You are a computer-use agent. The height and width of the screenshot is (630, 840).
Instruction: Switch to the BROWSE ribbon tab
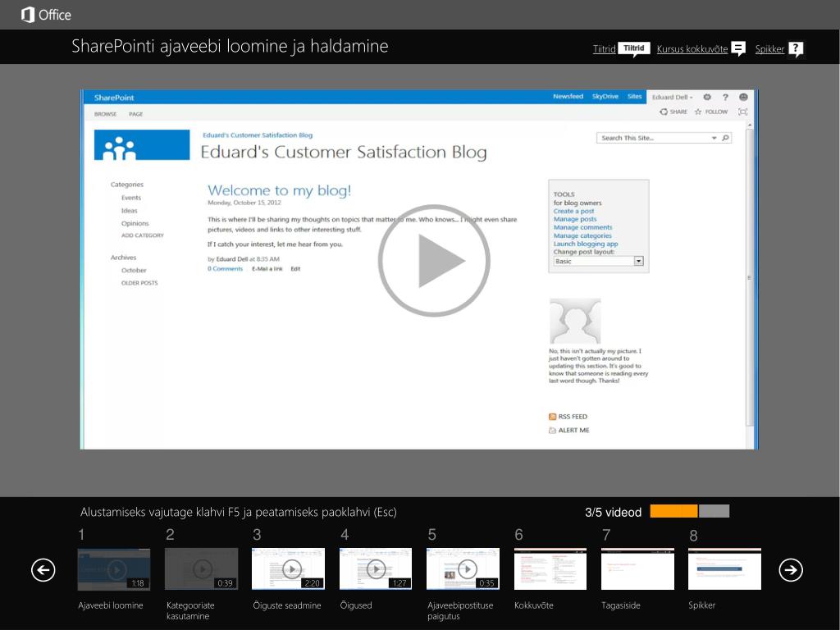[106, 114]
